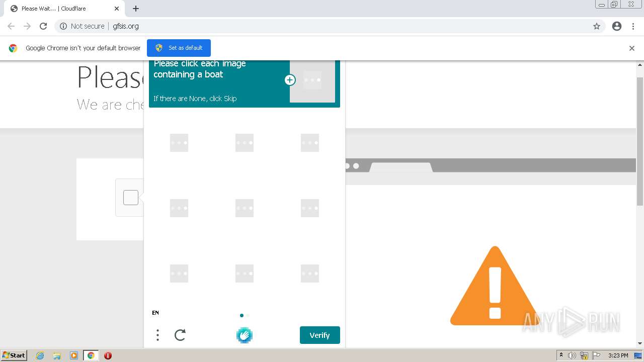This screenshot has width=644, height=362.
Task: Open the network tray icon
Action: tap(584, 355)
